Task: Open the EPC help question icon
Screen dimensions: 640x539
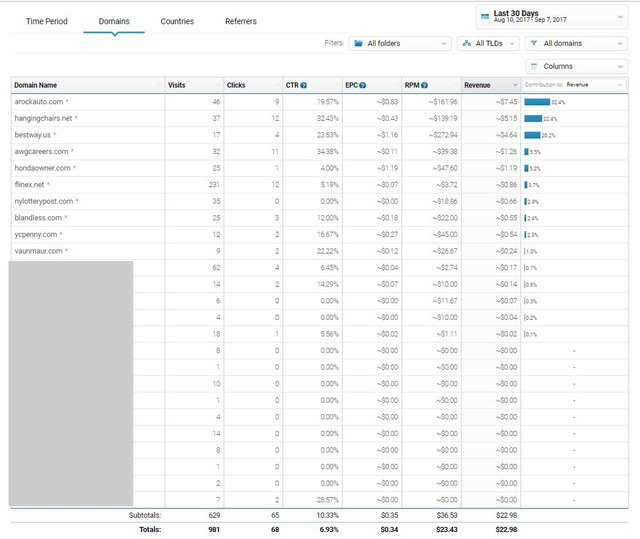Action: (362, 85)
